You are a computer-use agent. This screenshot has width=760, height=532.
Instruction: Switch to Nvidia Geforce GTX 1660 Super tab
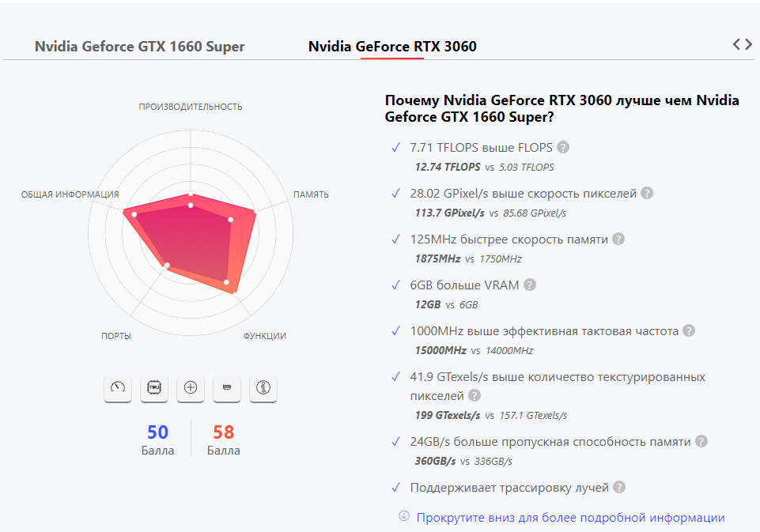tap(140, 47)
